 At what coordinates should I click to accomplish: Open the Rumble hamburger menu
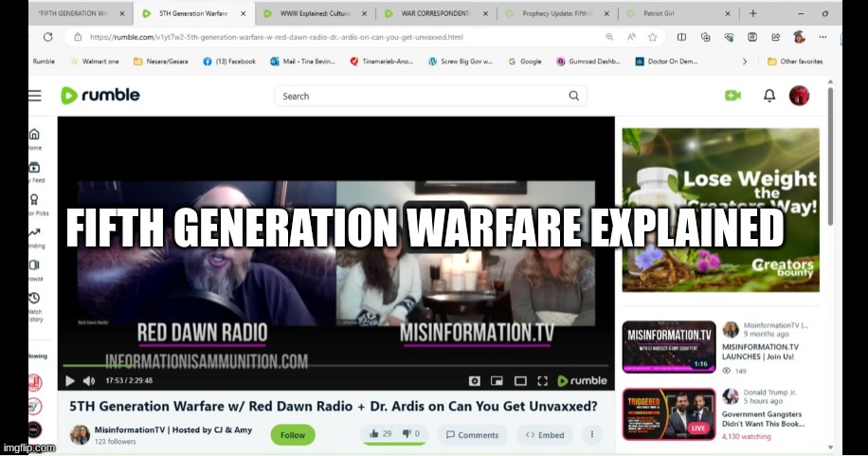tap(35, 96)
